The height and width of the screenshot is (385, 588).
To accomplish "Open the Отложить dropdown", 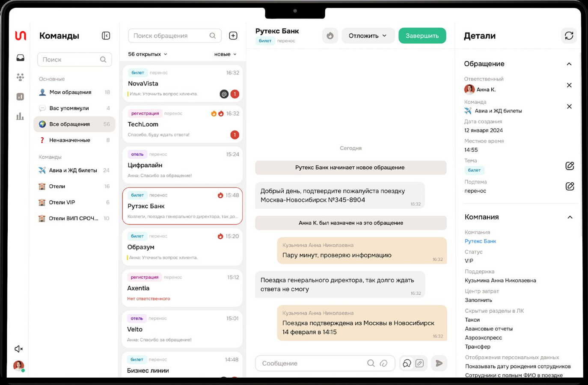I will pyautogui.click(x=368, y=36).
